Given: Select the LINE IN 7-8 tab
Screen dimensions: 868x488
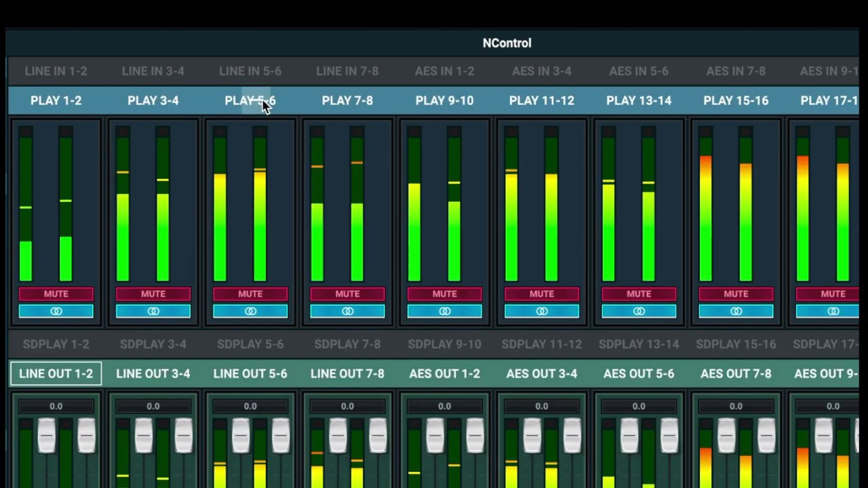Looking at the screenshot, I should (347, 71).
